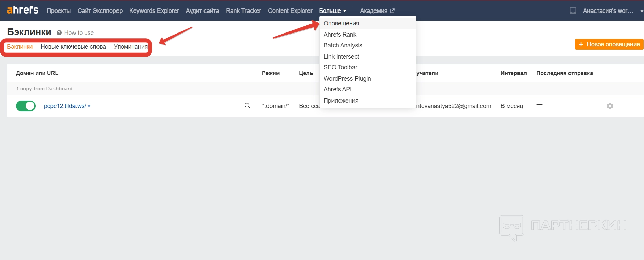Switch to the Упоминания tab
This screenshot has width=644, height=260.
131,47
